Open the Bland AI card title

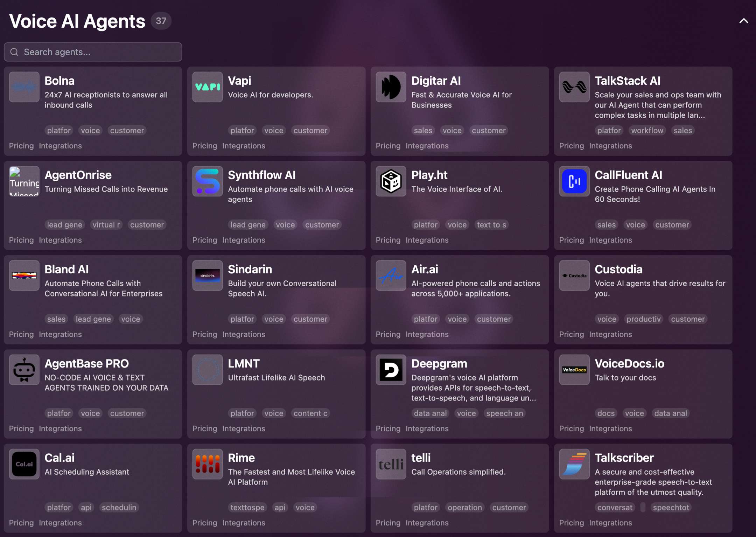pos(66,269)
